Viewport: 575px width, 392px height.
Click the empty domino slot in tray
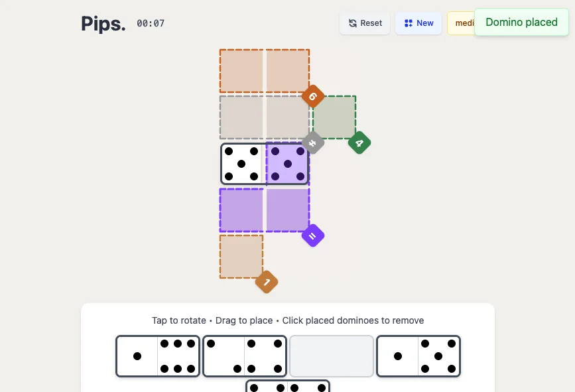point(332,356)
